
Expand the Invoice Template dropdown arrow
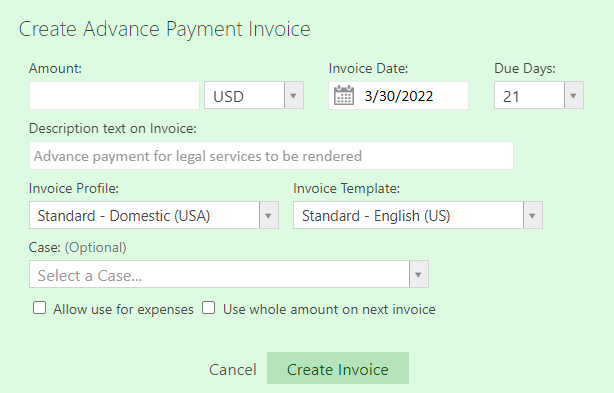click(533, 215)
